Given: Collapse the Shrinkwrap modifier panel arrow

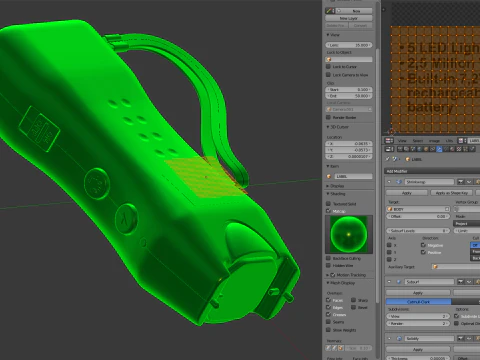Looking at the screenshot, I should point(389,182).
